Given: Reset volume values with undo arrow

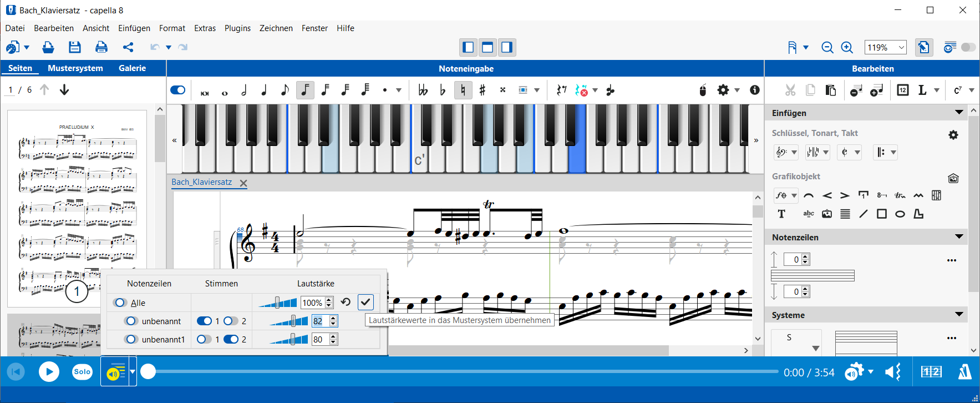Looking at the screenshot, I should [346, 302].
